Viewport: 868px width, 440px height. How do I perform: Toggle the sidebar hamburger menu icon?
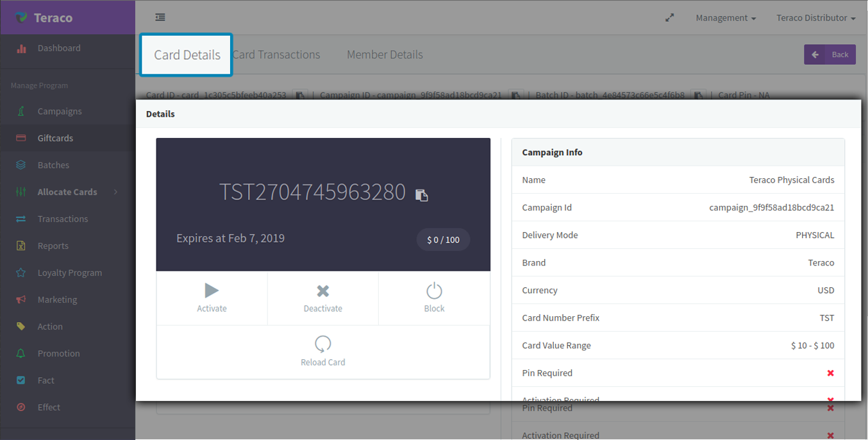click(160, 17)
